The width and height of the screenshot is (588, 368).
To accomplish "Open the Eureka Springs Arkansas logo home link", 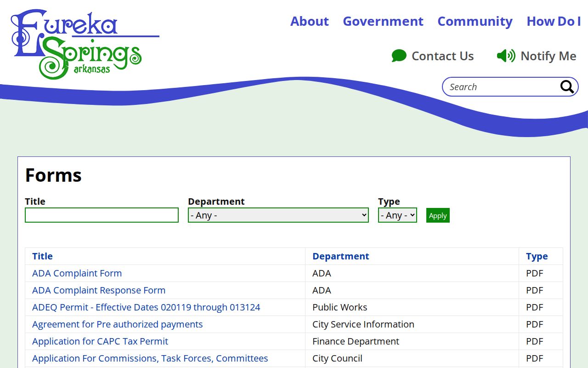I will (x=85, y=44).
